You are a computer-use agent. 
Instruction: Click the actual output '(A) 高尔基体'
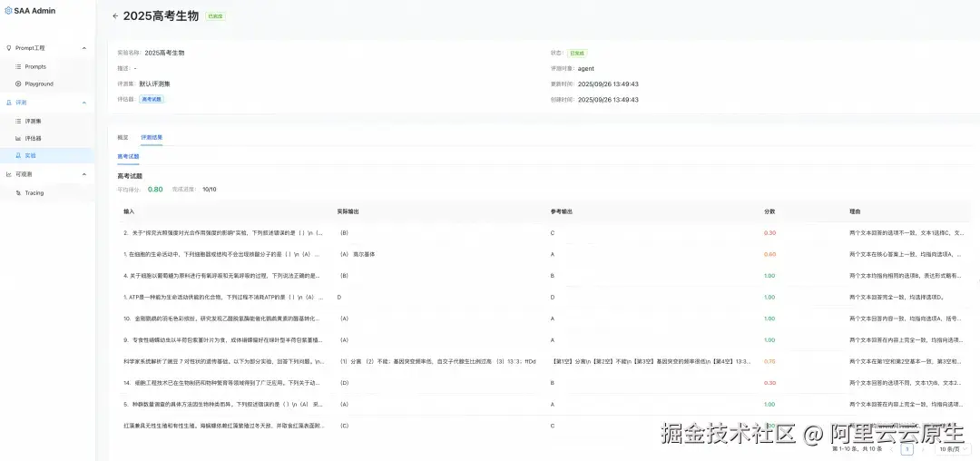pos(357,254)
